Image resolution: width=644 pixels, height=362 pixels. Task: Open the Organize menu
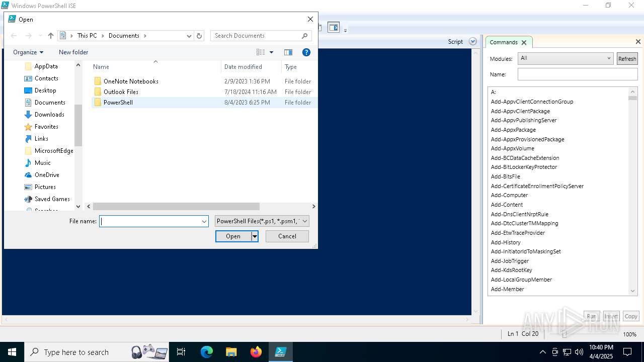28,52
